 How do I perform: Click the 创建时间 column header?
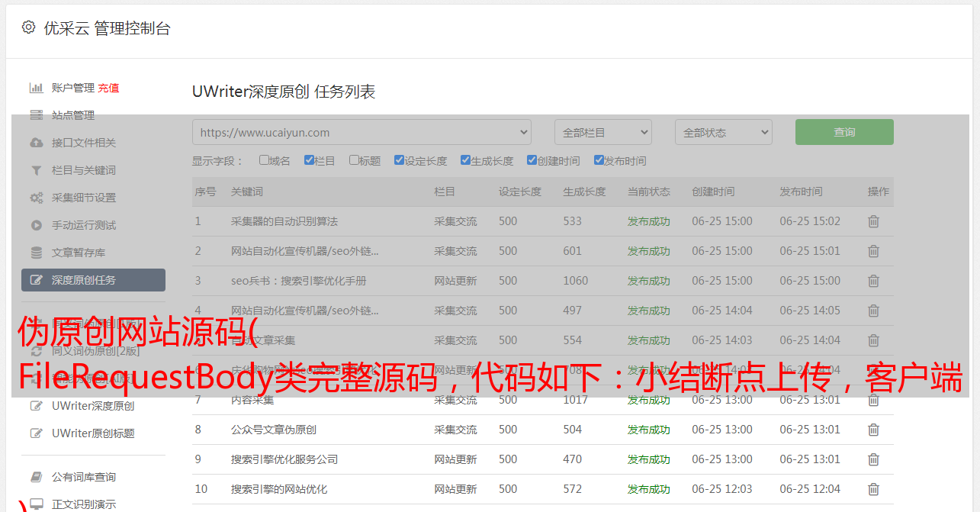tap(714, 192)
